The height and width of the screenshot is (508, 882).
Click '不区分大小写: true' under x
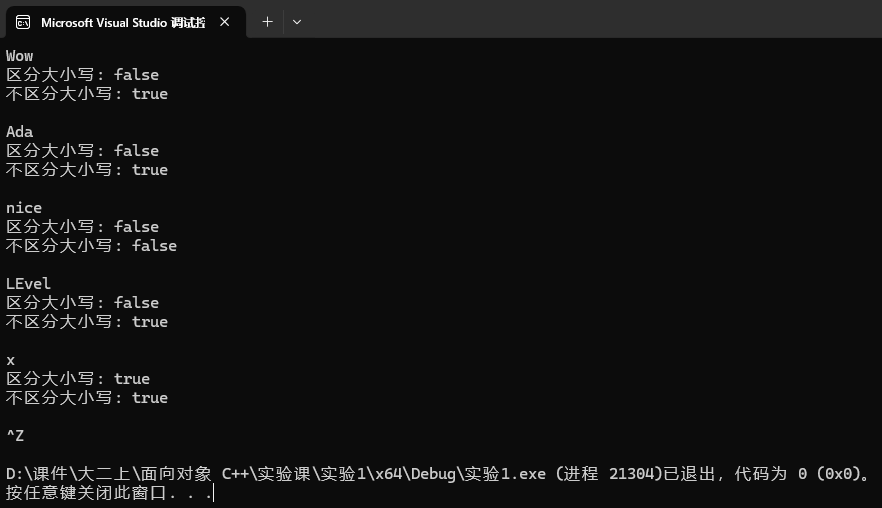(87, 398)
